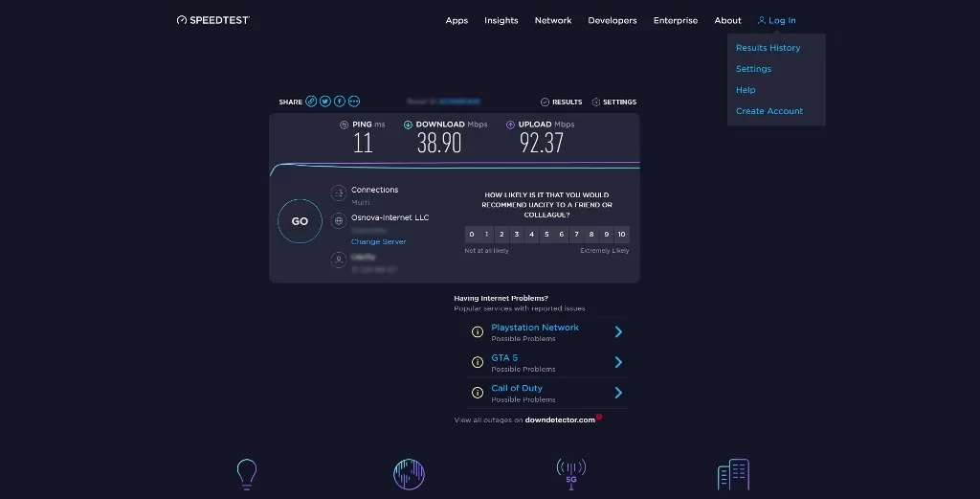Expand the Call of Duty chevron
Screen dimensions: 980x499
(x=618, y=393)
